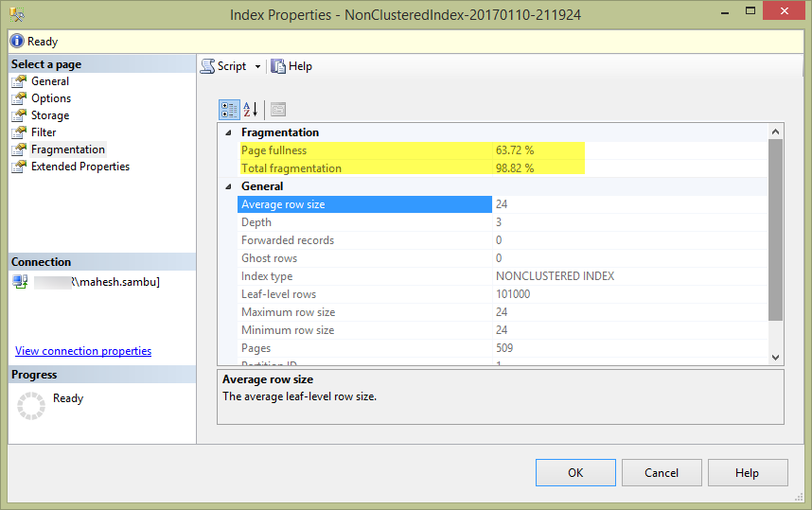This screenshot has width=812, height=510.
Task: Select the Page fullness row
Action: (503, 150)
